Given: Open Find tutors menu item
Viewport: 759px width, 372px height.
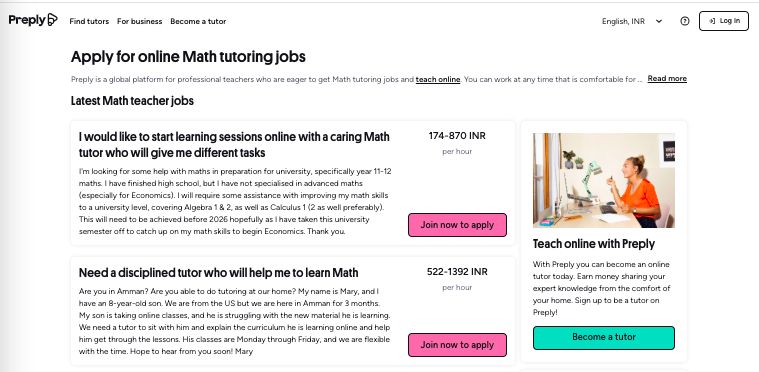Looking at the screenshot, I should tap(89, 21).
